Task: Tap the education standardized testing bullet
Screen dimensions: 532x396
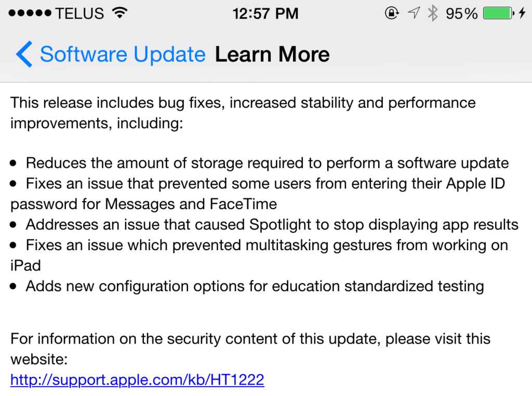Action: pyautogui.click(x=255, y=285)
